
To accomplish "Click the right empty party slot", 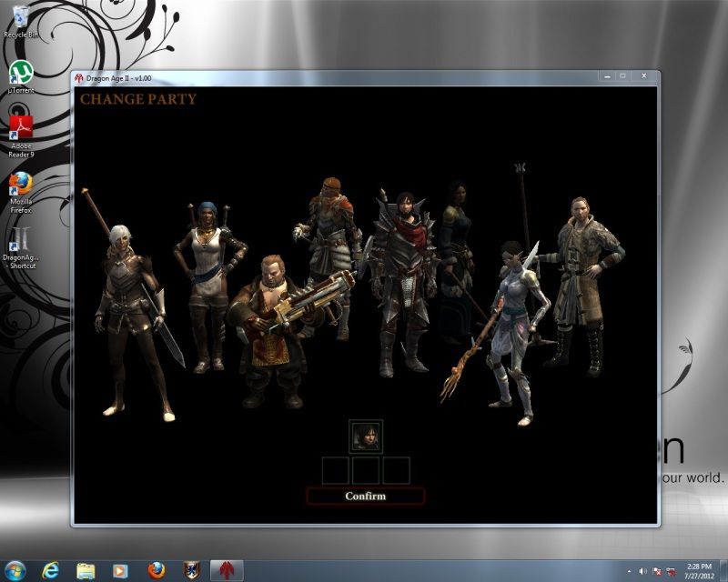I will click(x=396, y=470).
